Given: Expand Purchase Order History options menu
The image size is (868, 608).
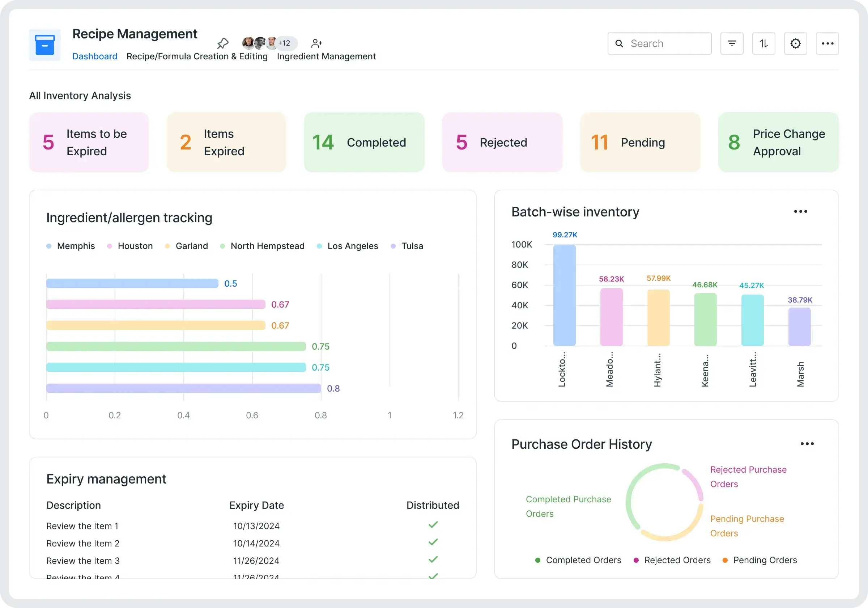Looking at the screenshot, I should pyautogui.click(x=807, y=444).
